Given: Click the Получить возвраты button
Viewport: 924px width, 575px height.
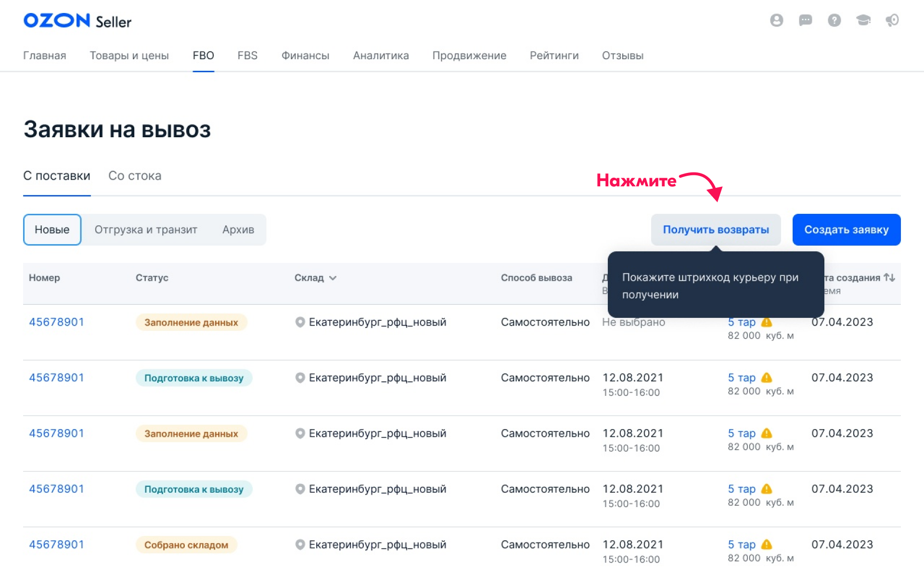Looking at the screenshot, I should pyautogui.click(x=716, y=230).
